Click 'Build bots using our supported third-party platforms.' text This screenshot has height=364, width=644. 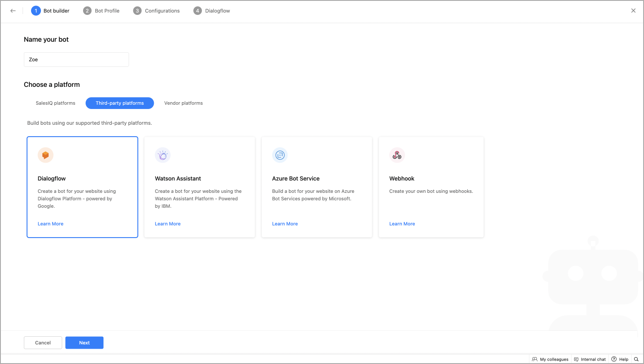coord(89,123)
